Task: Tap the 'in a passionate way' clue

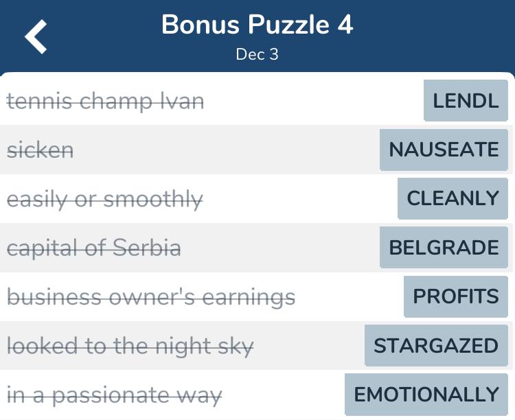Action: [x=114, y=395]
